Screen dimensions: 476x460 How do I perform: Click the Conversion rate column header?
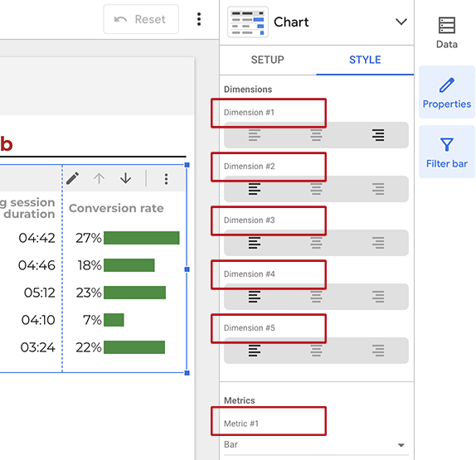116,208
